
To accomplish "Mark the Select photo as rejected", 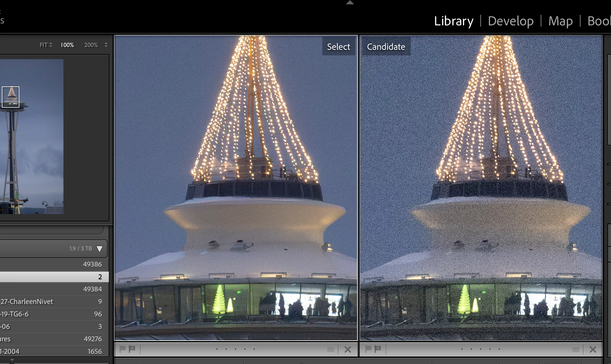I will [132, 349].
